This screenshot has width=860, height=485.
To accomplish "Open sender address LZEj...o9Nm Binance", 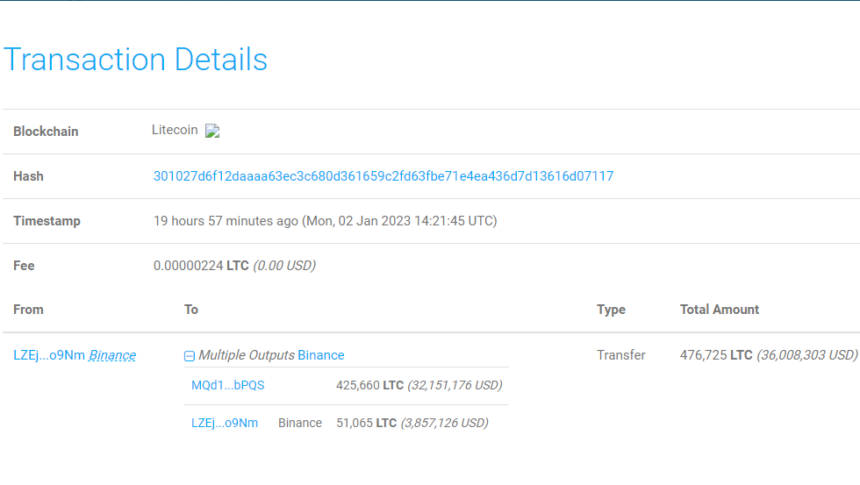I will point(49,355).
